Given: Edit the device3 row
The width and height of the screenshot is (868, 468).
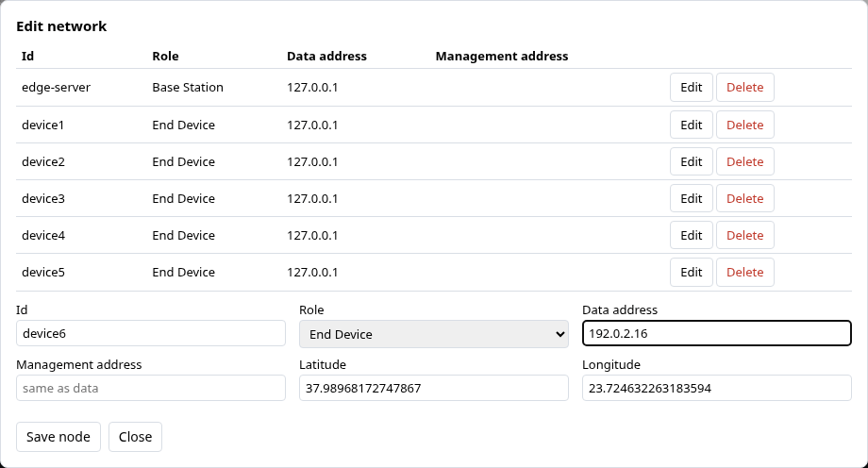Looking at the screenshot, I should coord(691,198).
